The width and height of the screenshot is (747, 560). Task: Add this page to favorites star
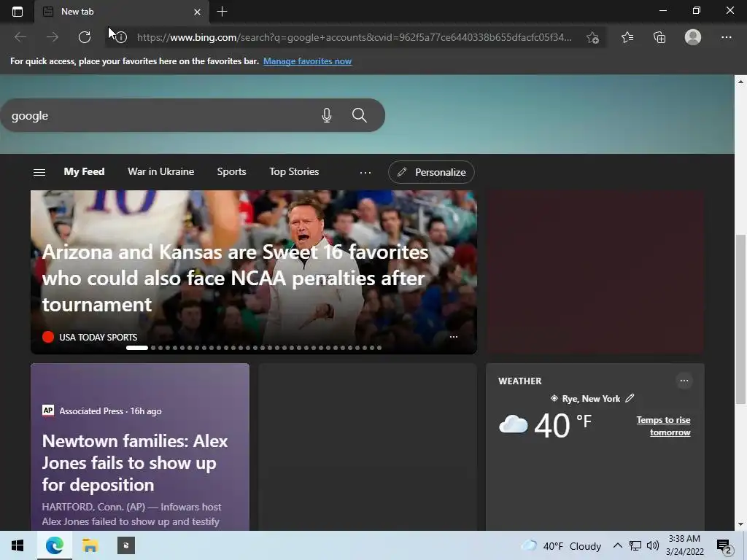tap(592, 38)
